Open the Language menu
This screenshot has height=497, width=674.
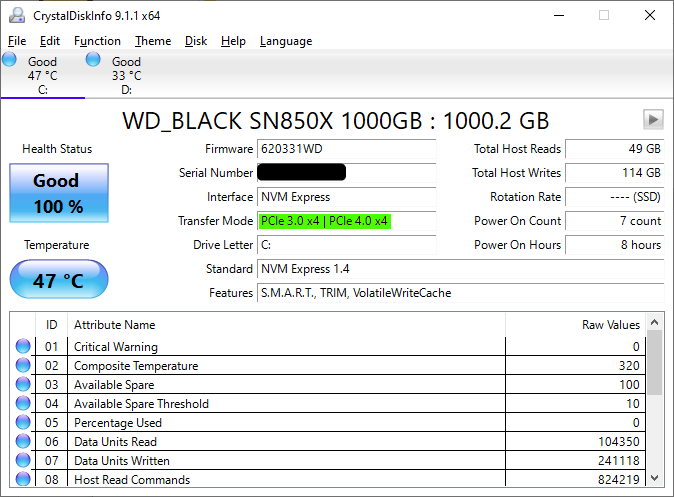[286, 41]
